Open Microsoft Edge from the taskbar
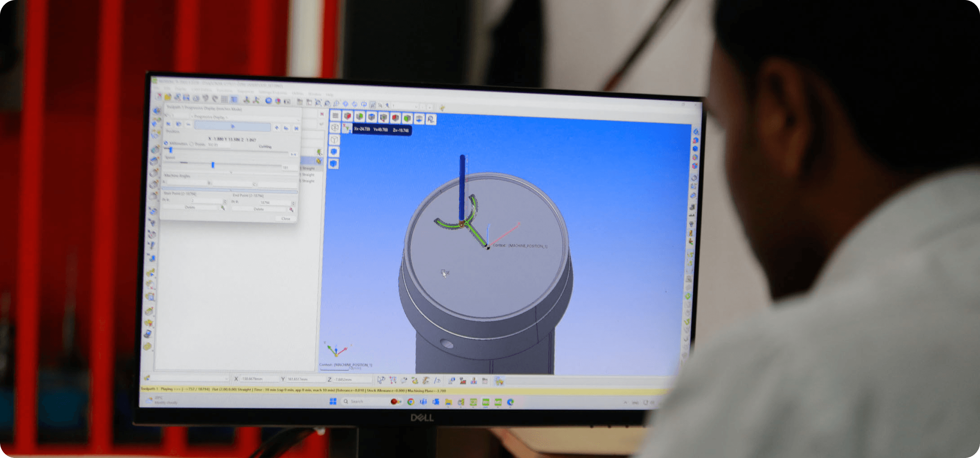The width and height of the screenshot is (980, 458). [x=510, y=402]
